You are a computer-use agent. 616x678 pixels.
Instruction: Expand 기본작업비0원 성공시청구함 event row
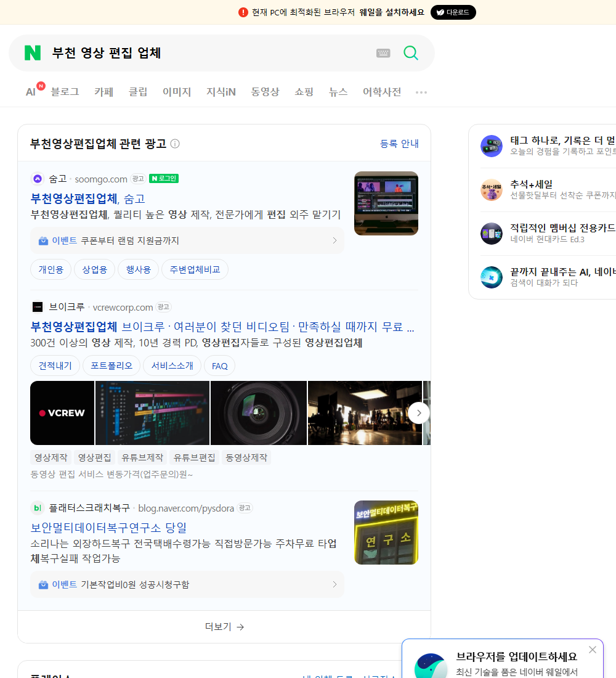point(187,584)
